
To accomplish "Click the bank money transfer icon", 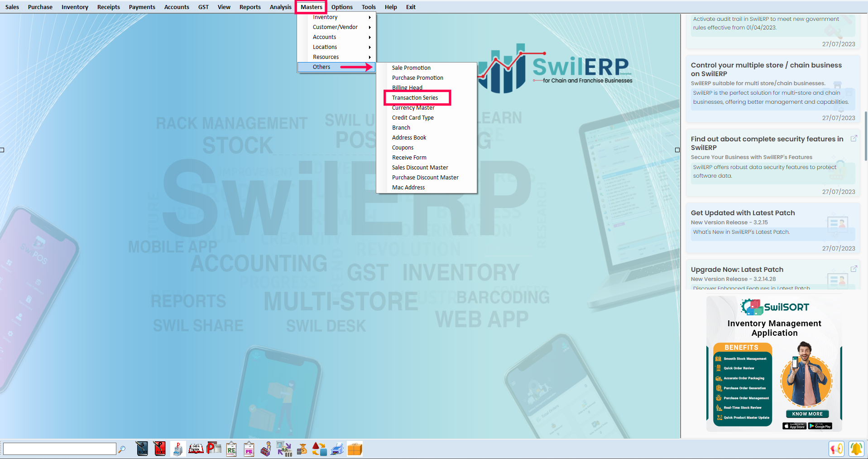I will 284,449.
